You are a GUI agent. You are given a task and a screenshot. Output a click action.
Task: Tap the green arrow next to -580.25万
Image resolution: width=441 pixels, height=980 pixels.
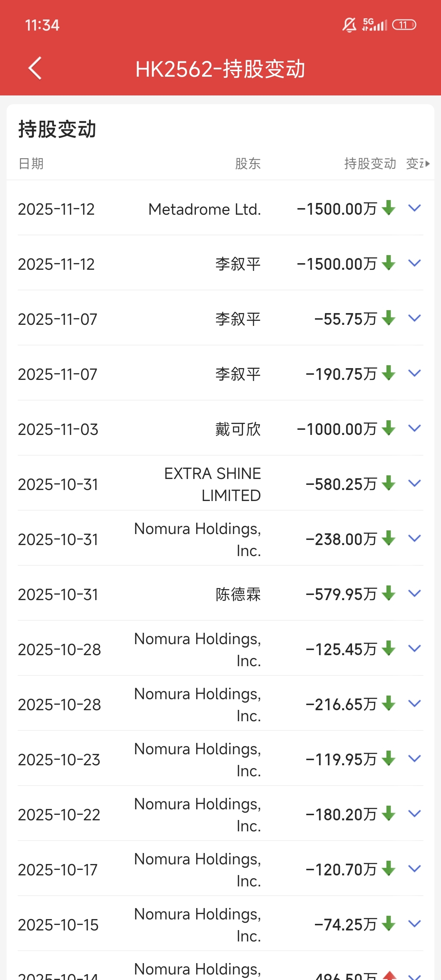tap(388, 483)
